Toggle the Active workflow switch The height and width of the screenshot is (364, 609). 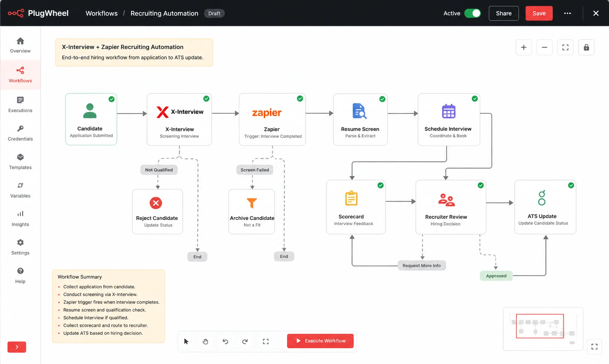tap(473, 13)
